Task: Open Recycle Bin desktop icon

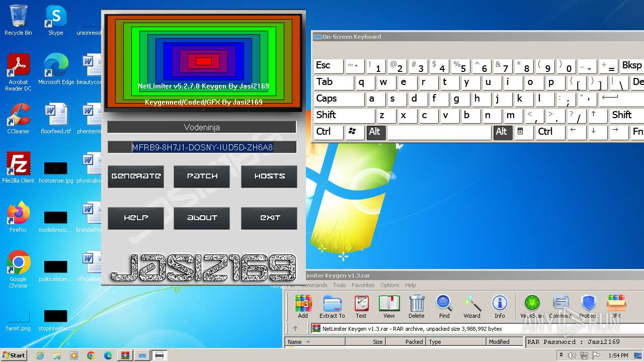Action: [x=18, y=20]
